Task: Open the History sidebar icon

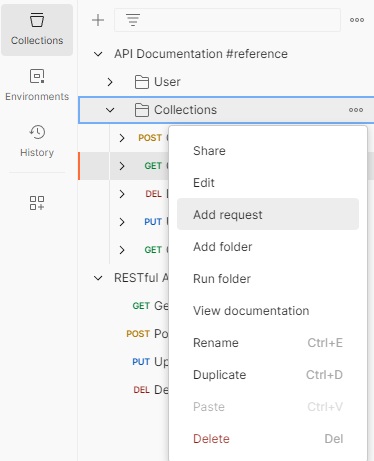Action: pyautogui.click(x=37, y=141)
